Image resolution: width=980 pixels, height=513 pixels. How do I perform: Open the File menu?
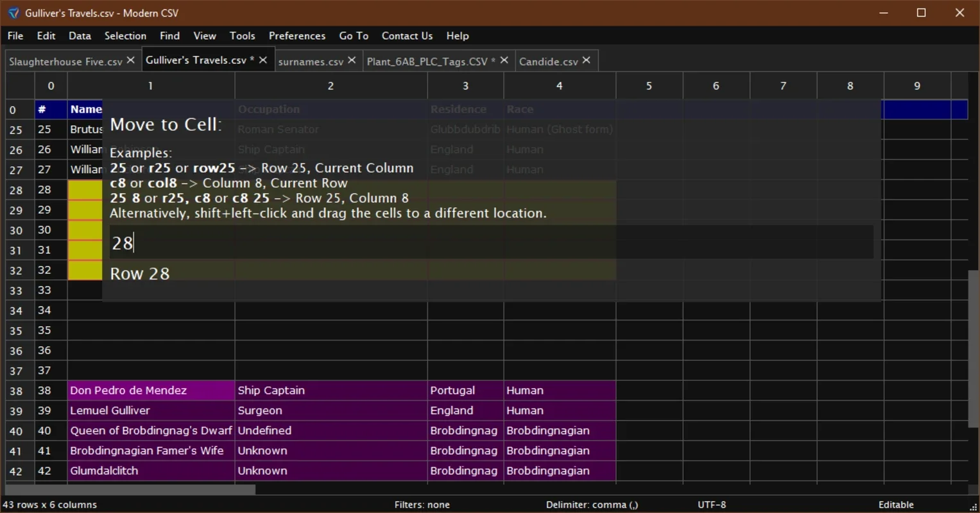point(15,36)
